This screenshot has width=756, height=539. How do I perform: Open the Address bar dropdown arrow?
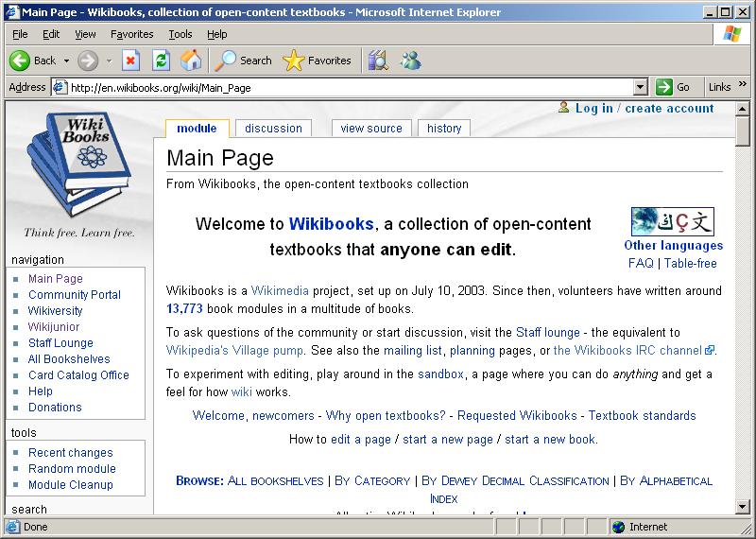(640, 87)
